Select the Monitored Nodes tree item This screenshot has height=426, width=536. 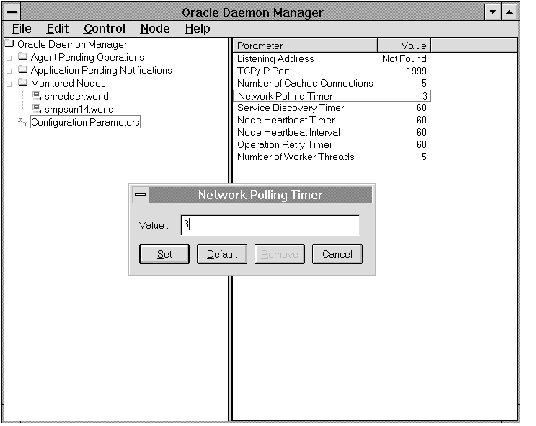click(68, 83)
